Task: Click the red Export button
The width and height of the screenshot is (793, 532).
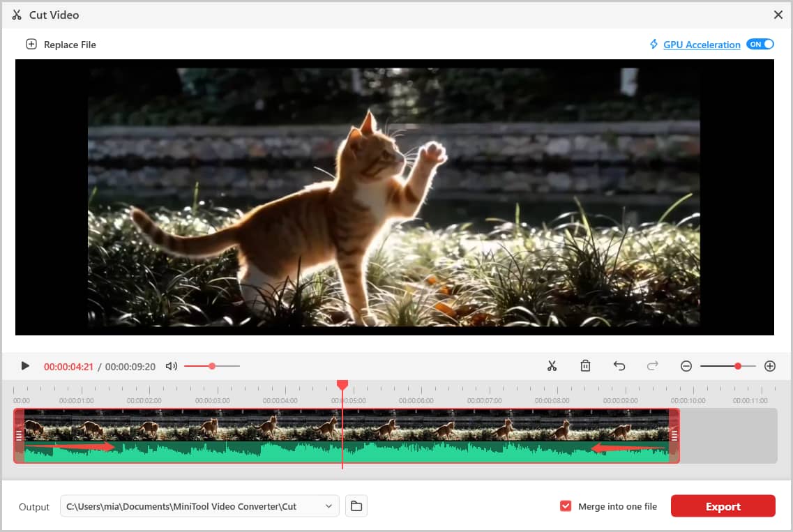Action: click(723, 506)
